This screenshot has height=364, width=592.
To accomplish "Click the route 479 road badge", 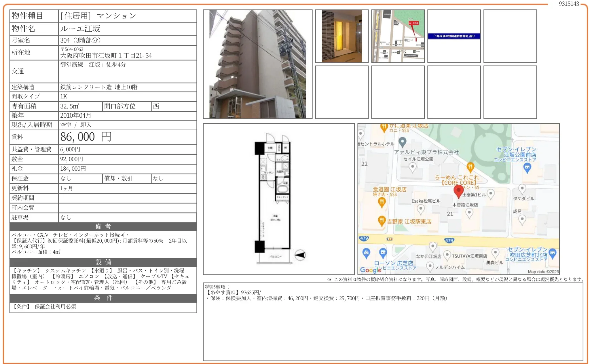I will point(449,240).
